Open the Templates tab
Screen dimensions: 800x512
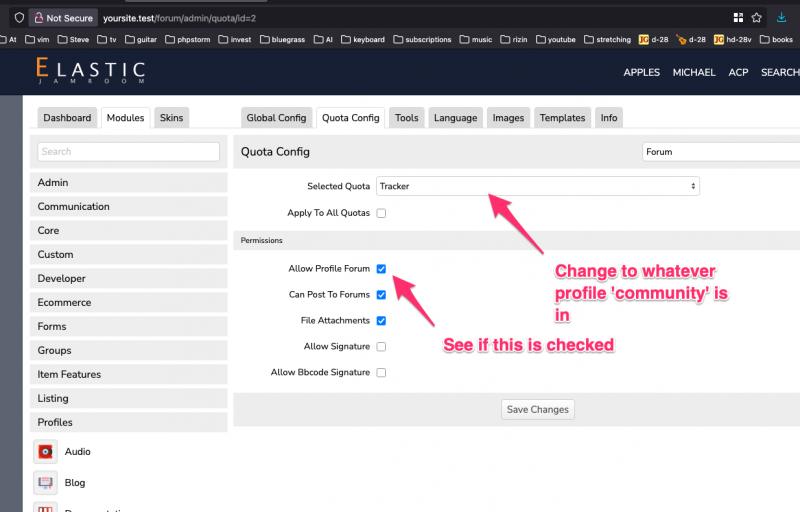pos(562,118)
